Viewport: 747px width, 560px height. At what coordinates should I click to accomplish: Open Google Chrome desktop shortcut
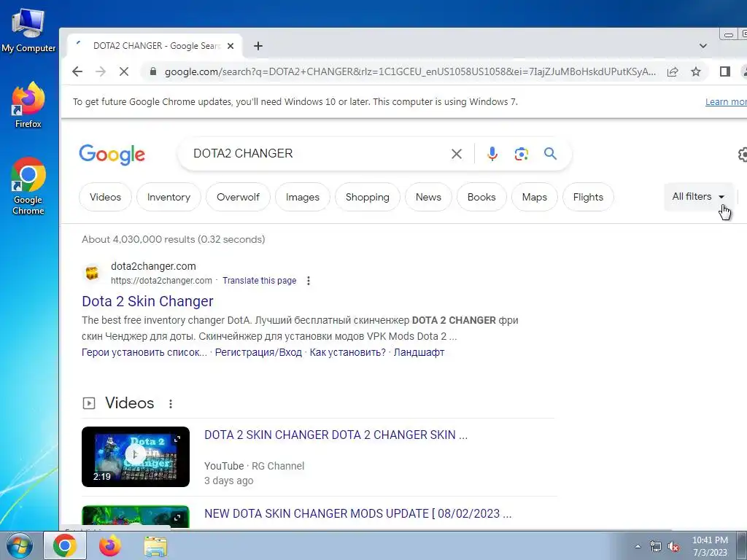(x=28, y=186)
